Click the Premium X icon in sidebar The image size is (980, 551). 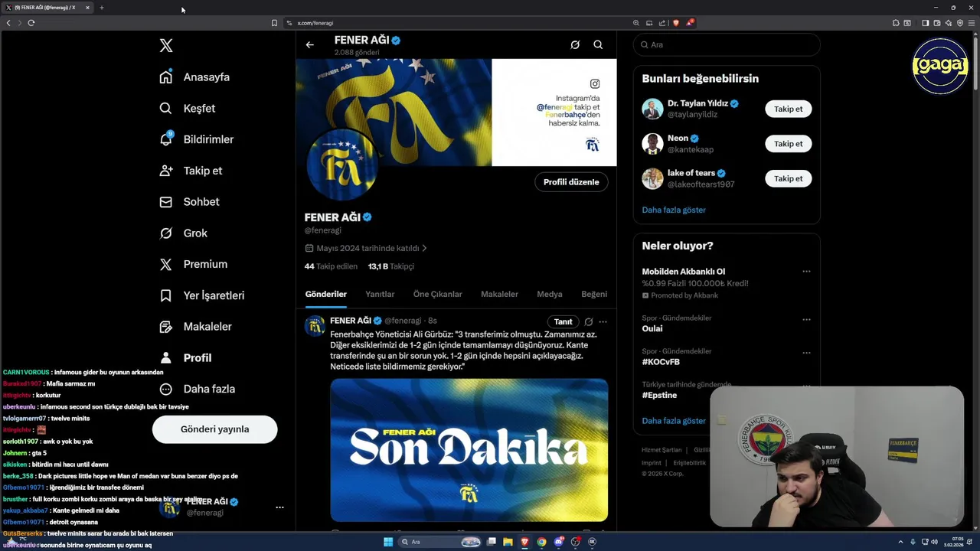[x=166, y=264]
